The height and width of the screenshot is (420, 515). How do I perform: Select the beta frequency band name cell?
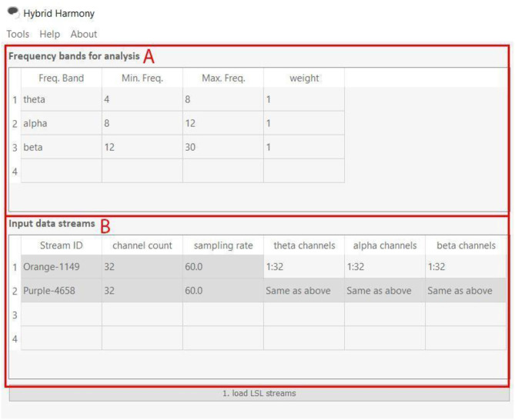(x=62, y=148)
